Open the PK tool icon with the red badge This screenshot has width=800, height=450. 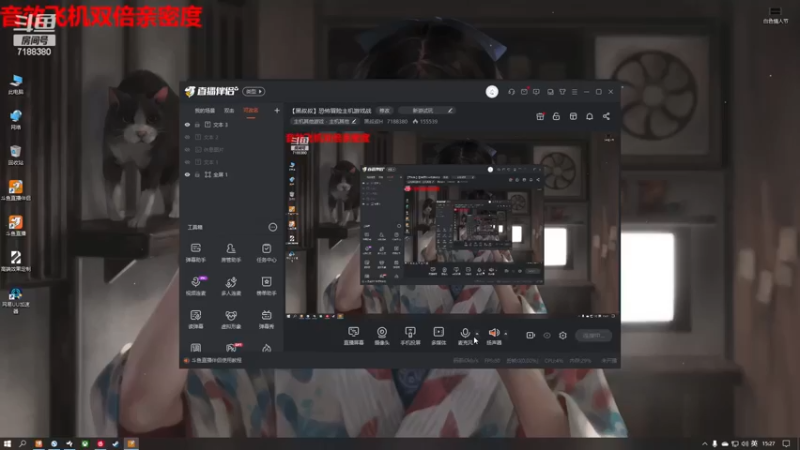(232, 348)
